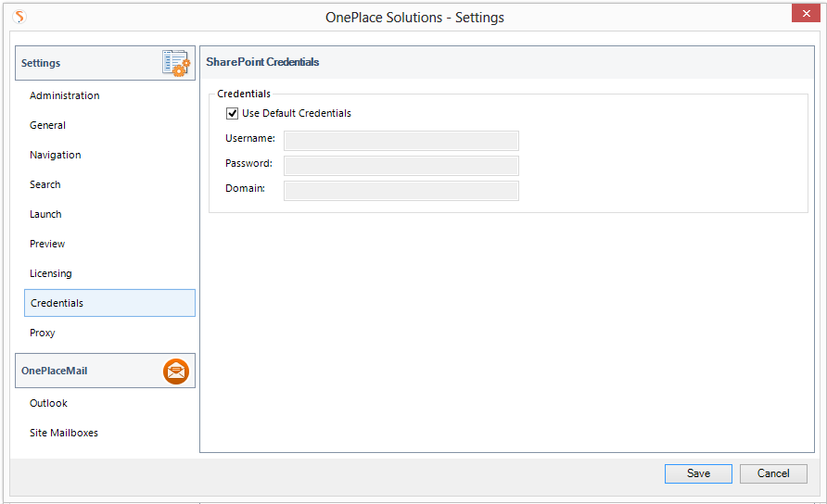Open the Administration settings page
The image size is (827, 504).
(x=64, y=95)
